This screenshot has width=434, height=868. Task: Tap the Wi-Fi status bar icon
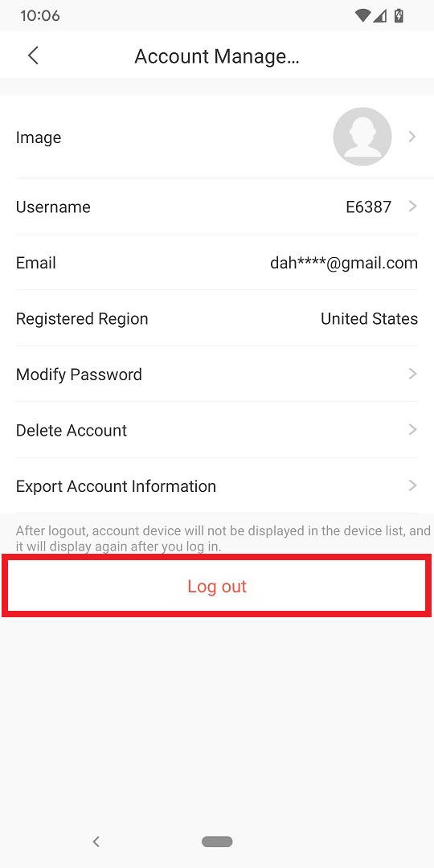(x=362, y=15)
